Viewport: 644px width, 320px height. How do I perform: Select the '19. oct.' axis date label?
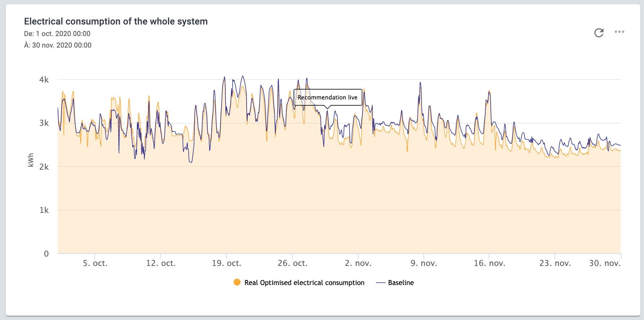click(226, 263)
